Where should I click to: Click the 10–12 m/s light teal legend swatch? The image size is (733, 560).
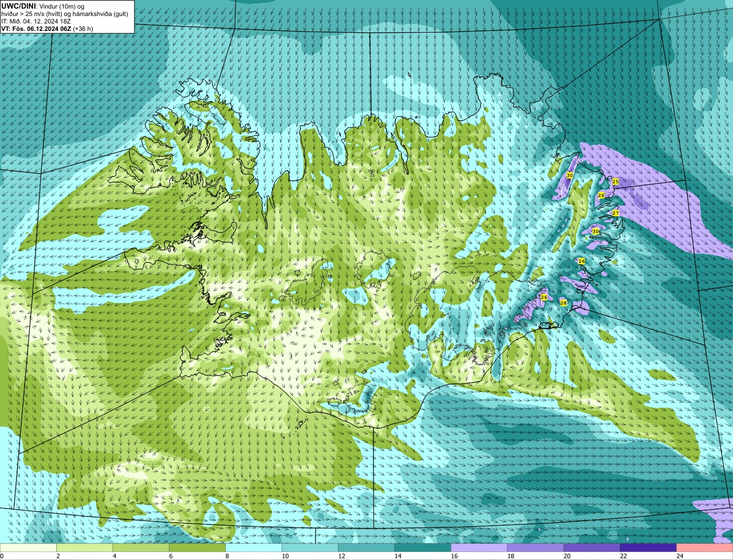(310, 548)
